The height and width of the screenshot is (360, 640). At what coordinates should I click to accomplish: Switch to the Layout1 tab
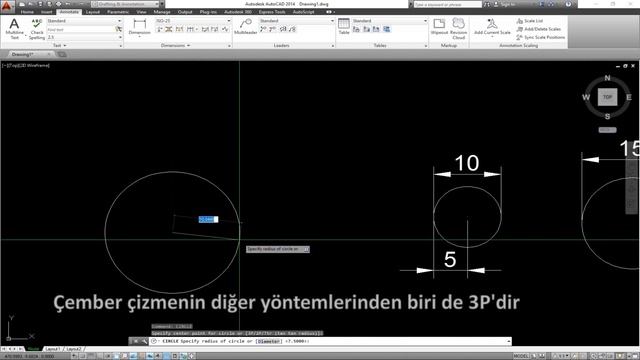pyautogui.click(x=52, y=349)
